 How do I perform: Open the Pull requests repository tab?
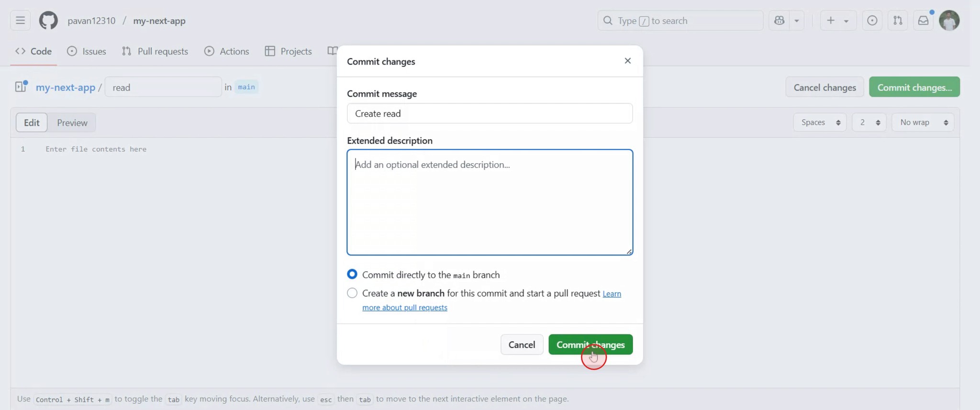tap(155, 51)
